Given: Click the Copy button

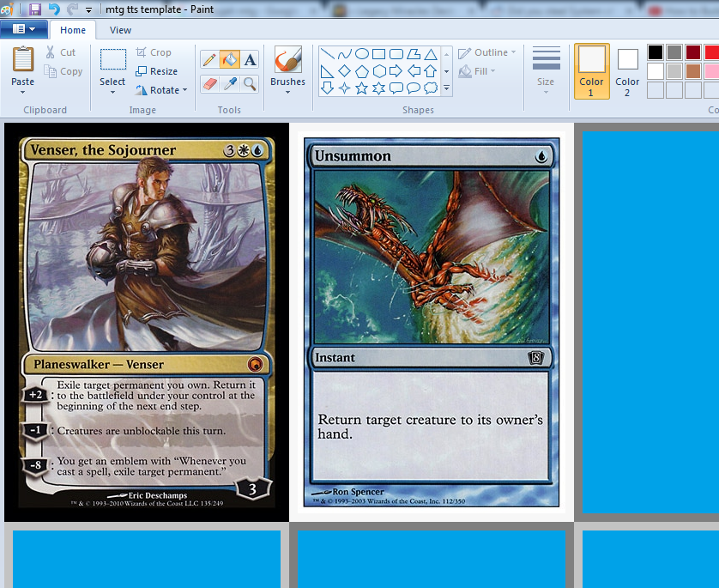Looking at the screenshot, I should coord(63,71).
